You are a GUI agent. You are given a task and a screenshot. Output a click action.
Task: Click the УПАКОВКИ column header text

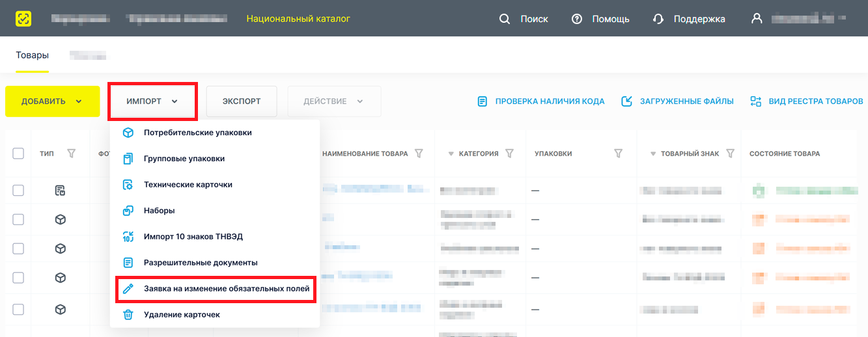553,154
